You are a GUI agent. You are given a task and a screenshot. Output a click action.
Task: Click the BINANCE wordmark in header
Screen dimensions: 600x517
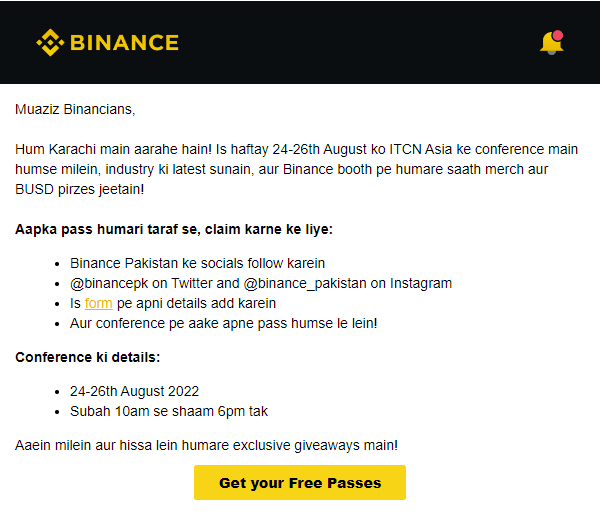124,42
